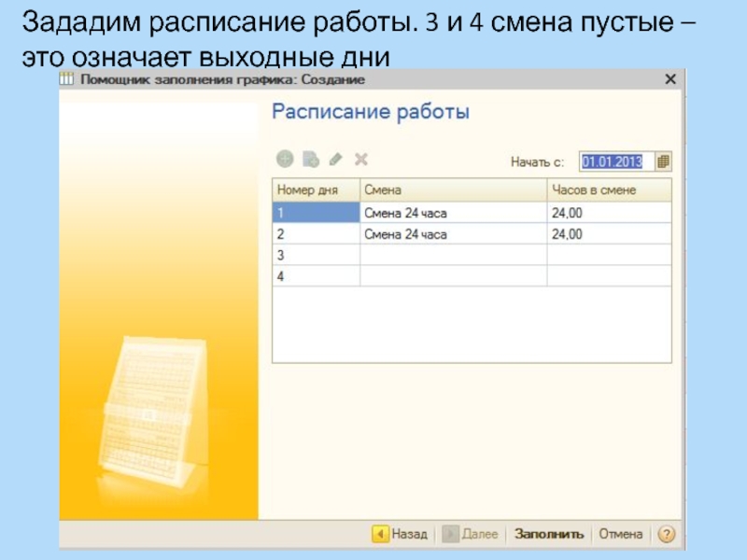Click the Delete row X icon
Image resolution: width=747 pixels, height=560 pixels.
pos(361,159)
